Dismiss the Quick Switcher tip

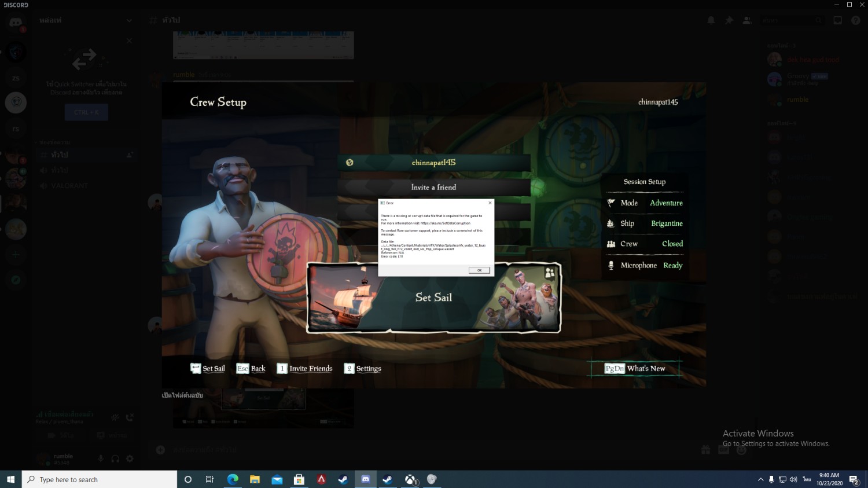coord(129,41)
